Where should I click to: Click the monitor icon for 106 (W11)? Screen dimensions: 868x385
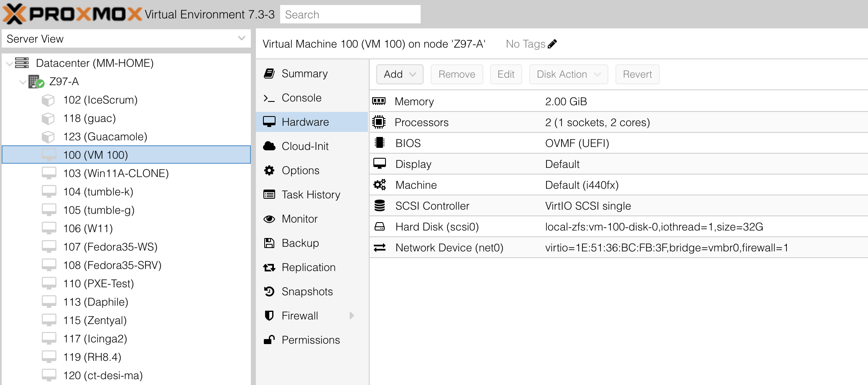pyautogui.click(x=49, y=228)
